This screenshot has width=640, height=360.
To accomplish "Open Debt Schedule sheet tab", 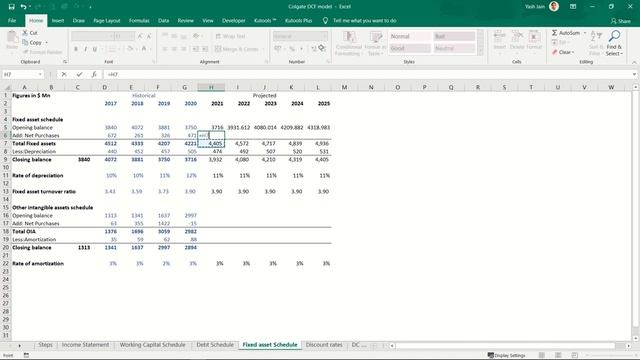I will (x=215, y=345).
